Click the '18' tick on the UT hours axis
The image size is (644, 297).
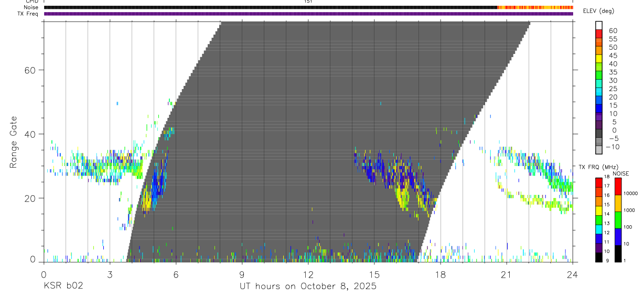(x=441, y=274)
